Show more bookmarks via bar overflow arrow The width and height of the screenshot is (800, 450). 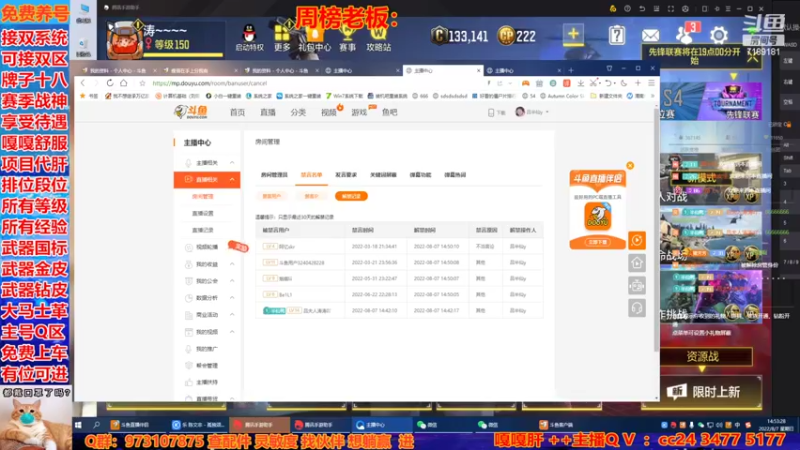653,96
